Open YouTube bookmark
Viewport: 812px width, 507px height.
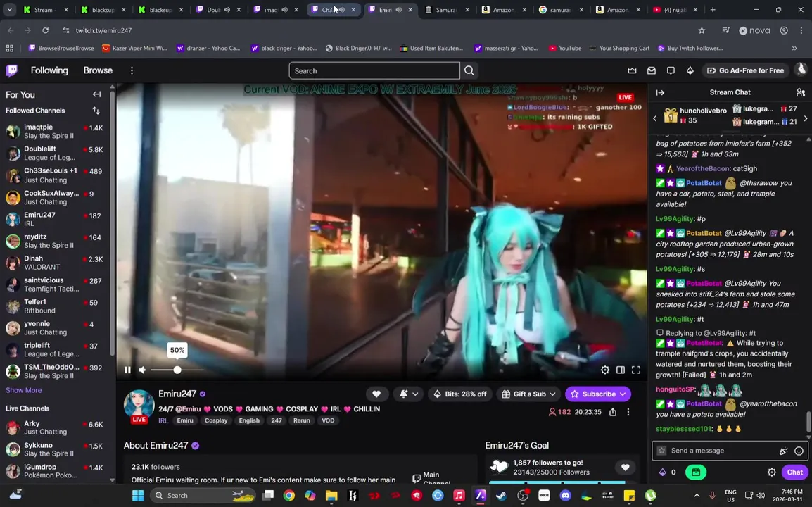tap(565, 48)
